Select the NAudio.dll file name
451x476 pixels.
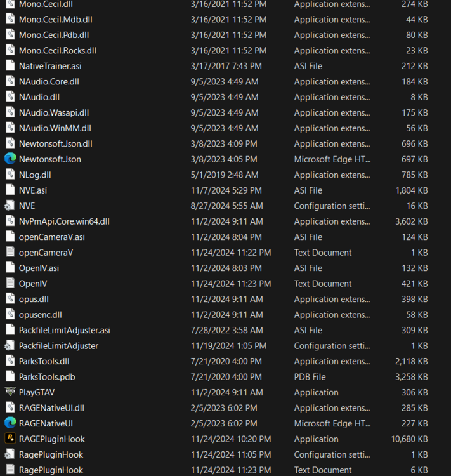coord(39,97)
